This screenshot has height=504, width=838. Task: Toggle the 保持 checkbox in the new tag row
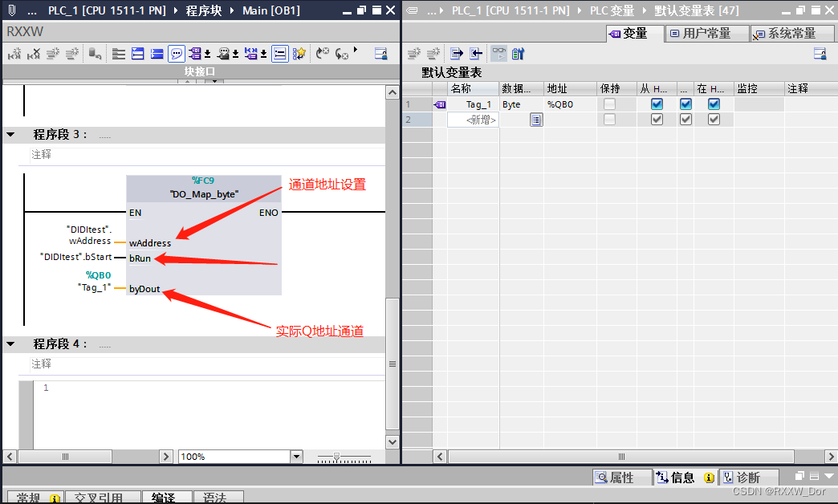(609, 120)
